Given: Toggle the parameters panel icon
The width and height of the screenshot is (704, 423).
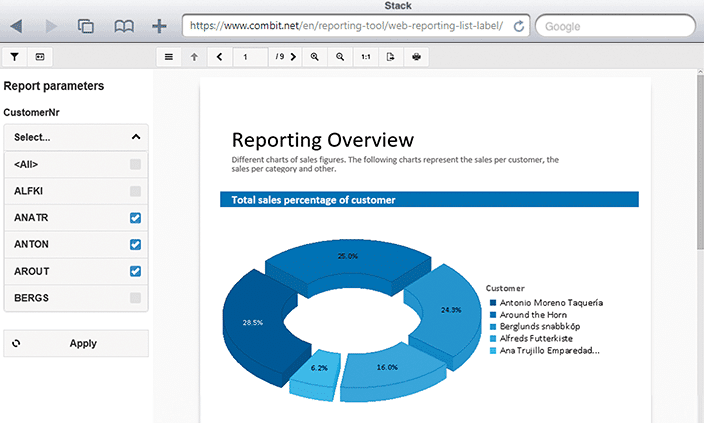Looking at the screenshot, I should point(40,57).
